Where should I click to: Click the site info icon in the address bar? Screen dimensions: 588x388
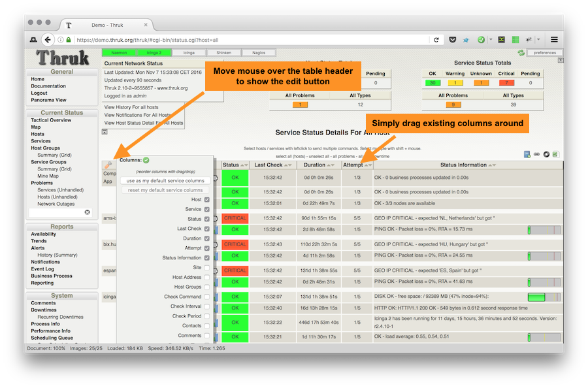point(60,40)
